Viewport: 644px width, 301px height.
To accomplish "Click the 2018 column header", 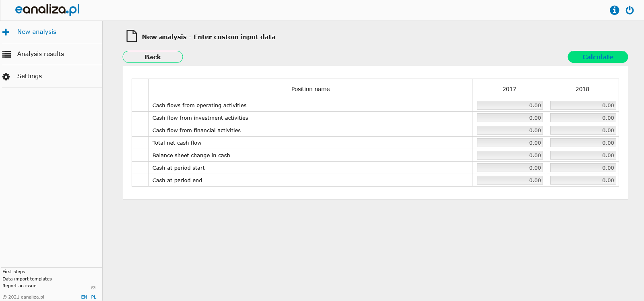I will pyautogui.click(x=582, y=89).
